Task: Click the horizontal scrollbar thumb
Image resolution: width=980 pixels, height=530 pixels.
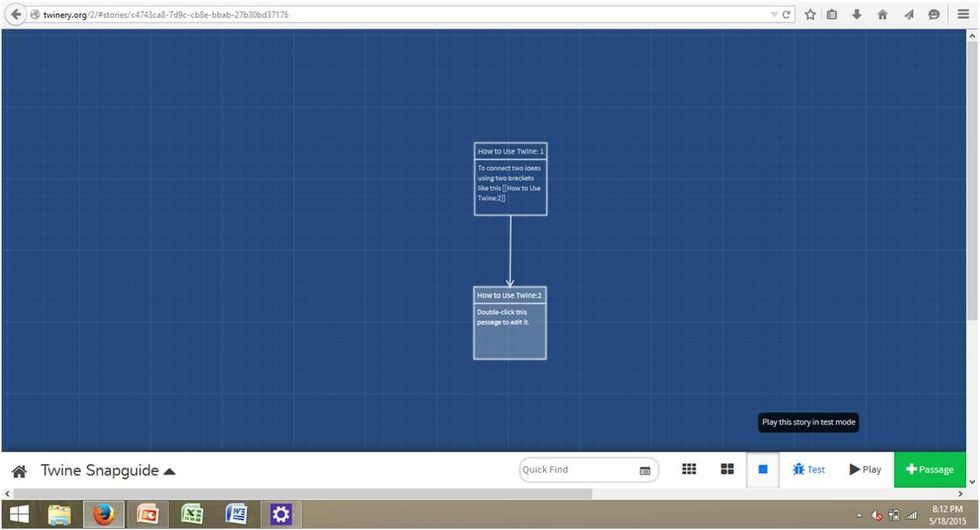Action: coord(302,494)
